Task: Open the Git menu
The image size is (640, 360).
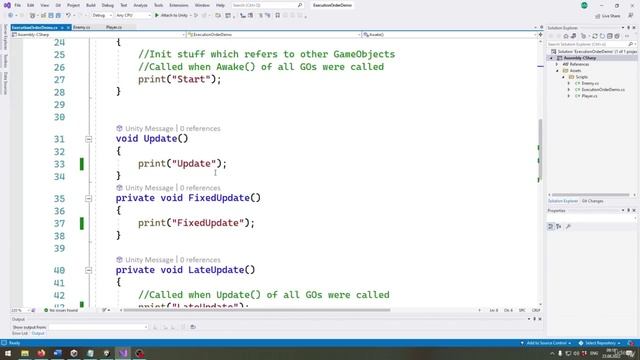Action: coord(58,5)
